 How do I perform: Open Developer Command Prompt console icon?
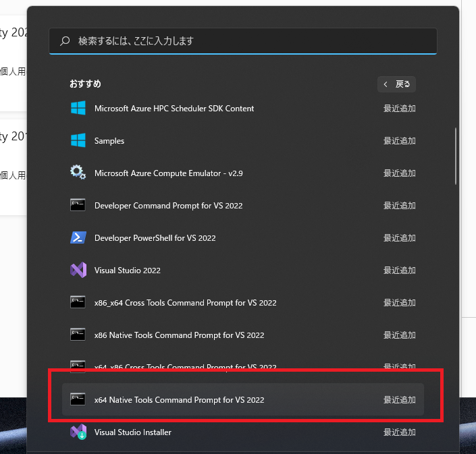click(78, 205)
